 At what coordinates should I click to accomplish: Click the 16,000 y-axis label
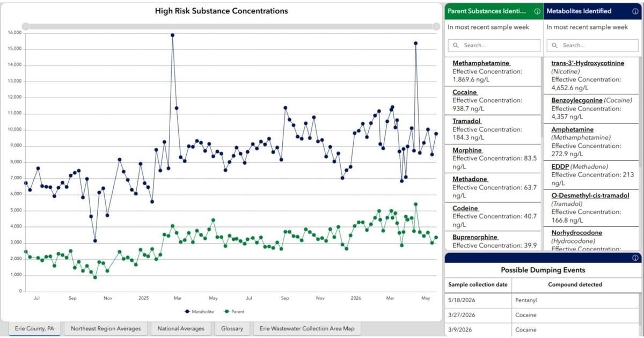14,33
